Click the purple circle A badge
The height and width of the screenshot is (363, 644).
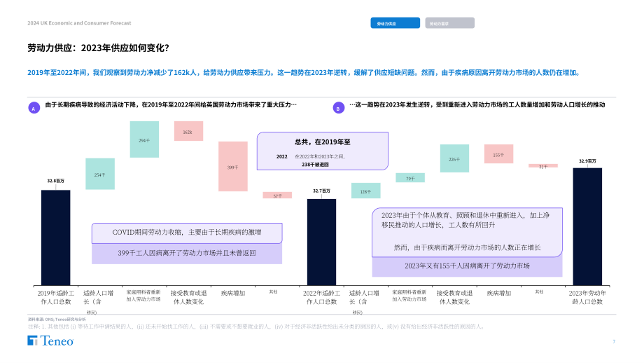pyautogui.click(x=34, y=108)
